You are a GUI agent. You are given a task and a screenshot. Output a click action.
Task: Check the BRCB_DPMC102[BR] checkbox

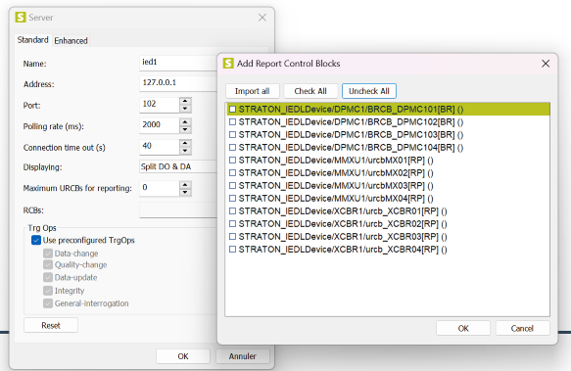click(232, 122)
